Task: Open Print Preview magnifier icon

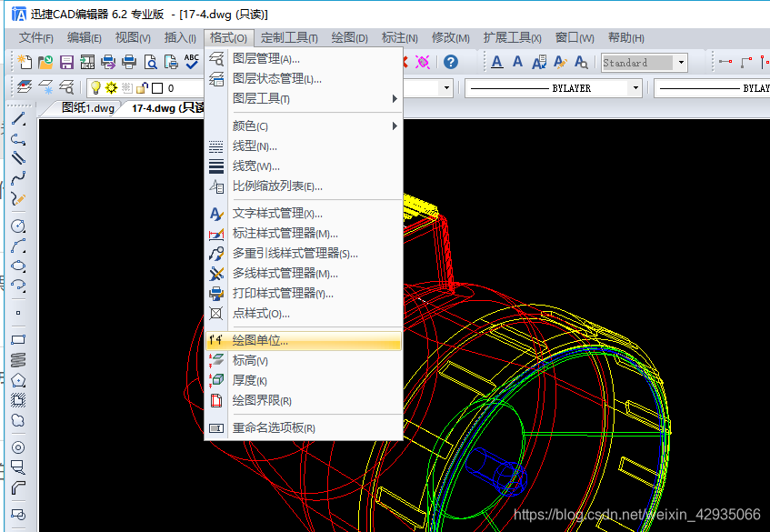Action: 150,62
